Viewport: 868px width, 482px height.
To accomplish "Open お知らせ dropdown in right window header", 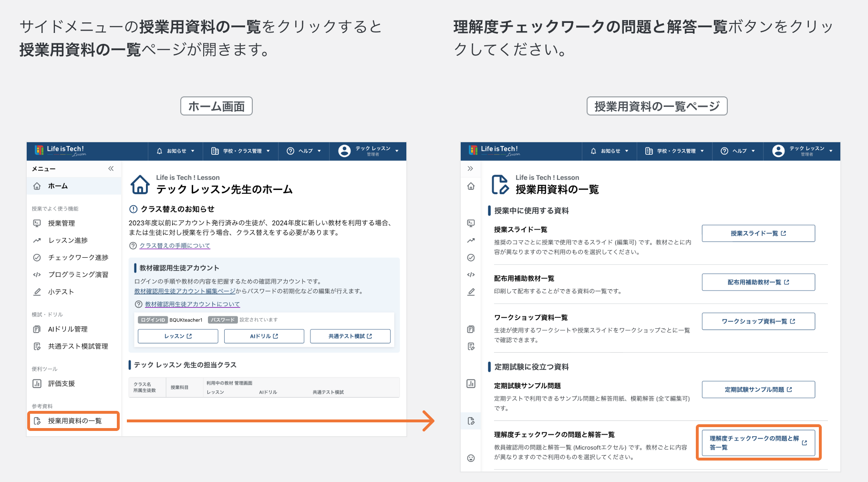I will click(x=610, y=151).
